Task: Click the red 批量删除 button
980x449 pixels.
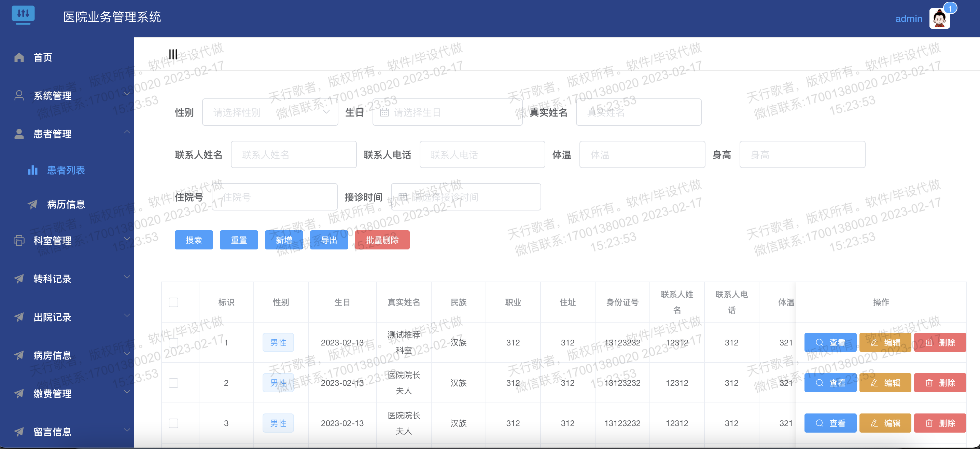Action: coord(382,240)
